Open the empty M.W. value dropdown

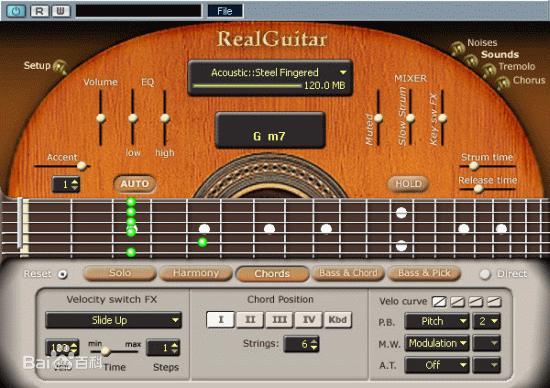click(487, 343)
